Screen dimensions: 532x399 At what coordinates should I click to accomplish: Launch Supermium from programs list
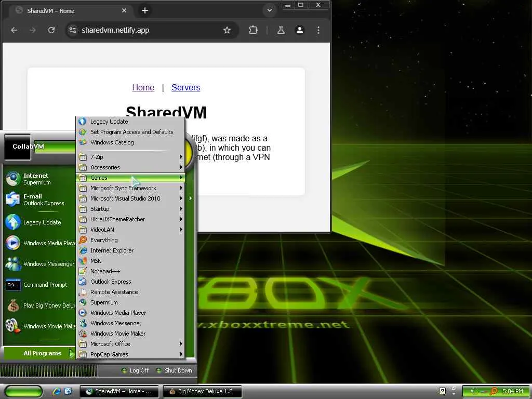pyautogui.click(x=130, y=302)
